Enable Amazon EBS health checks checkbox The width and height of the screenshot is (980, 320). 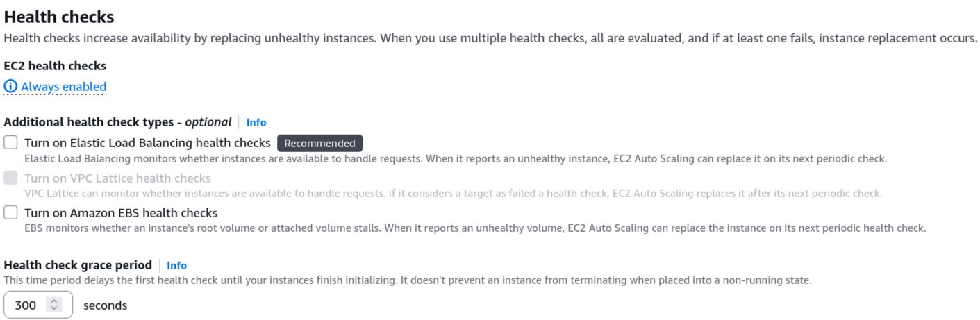(10, 212)
